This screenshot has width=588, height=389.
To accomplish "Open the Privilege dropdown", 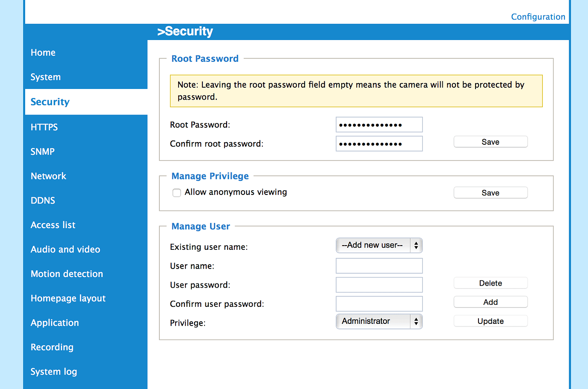I will (379, 321).
